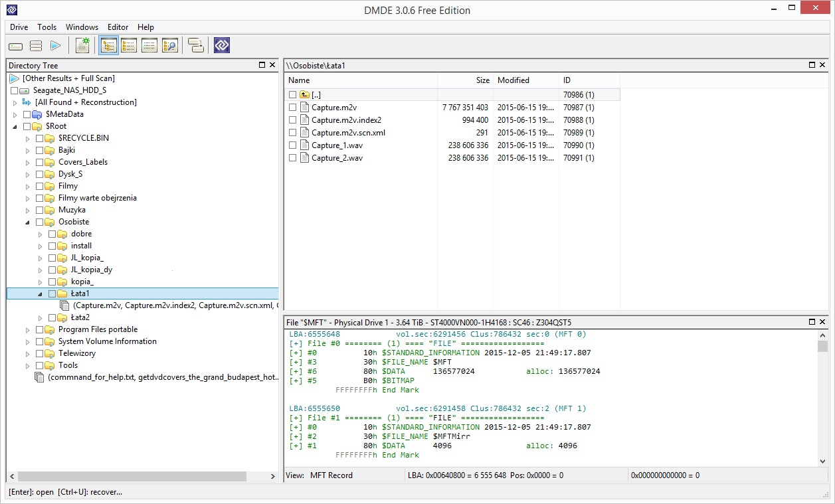This screenshot has width=835, height=504.
Task: Click the file panel view toolbar icon
Action: [130, 46]
